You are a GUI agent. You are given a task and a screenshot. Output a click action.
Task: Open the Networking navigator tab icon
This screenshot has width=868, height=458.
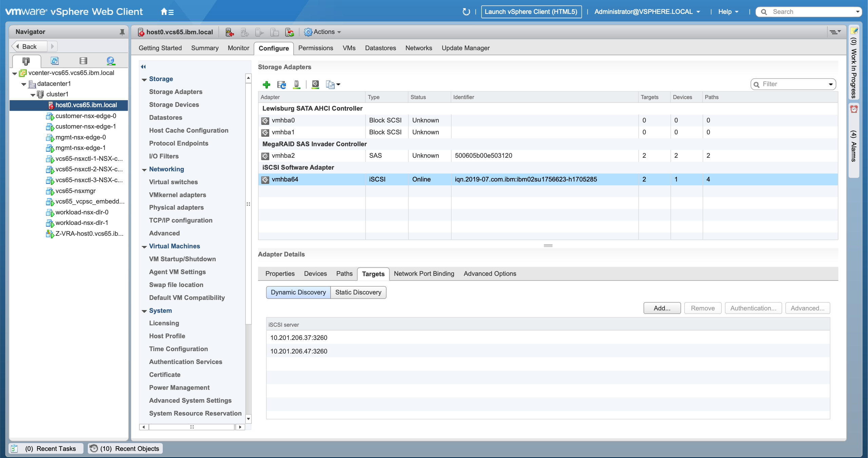[x=111, y=61]
